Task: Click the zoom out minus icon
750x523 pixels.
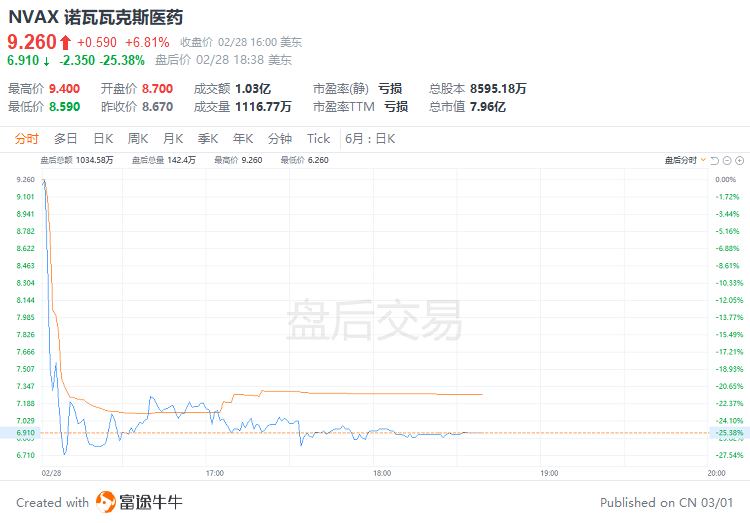Action: (727, 160)
